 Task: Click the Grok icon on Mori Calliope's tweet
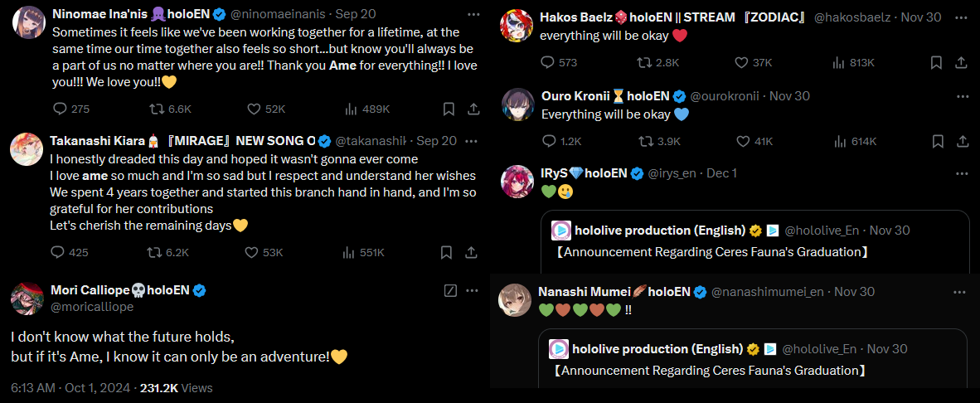click(x=450, y=290)
